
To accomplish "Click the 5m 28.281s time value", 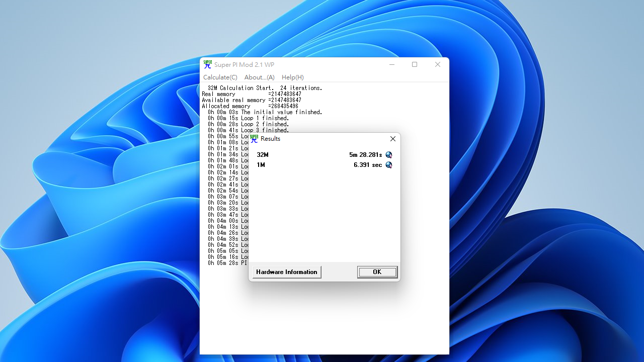I will pos(366,155).
